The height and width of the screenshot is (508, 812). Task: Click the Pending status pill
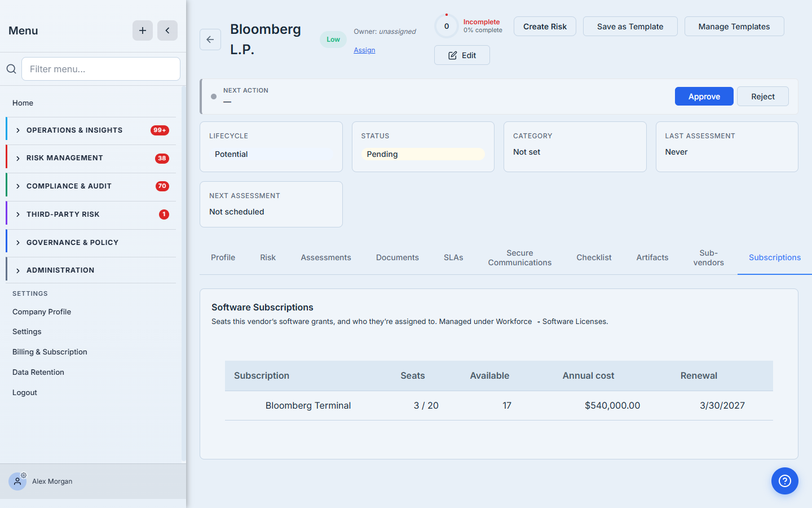pyautogui.click(x=423, y=154)
